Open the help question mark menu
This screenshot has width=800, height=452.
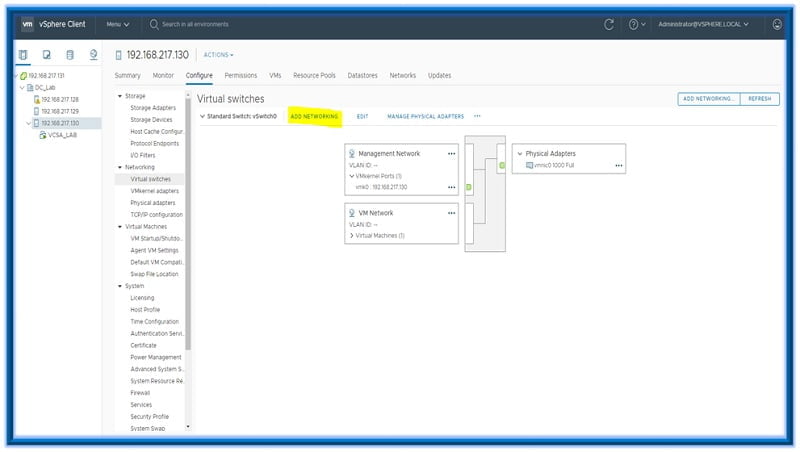coord(636,24)
